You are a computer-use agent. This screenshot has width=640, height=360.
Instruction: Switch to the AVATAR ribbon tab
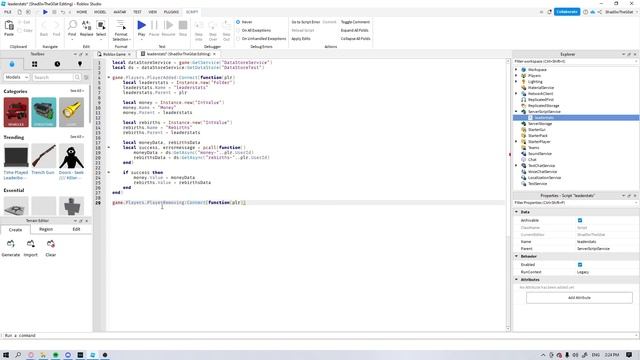coord(120,12)
